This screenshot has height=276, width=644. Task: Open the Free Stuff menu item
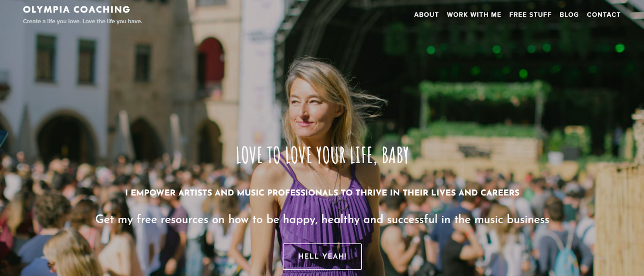pos(530,14)
